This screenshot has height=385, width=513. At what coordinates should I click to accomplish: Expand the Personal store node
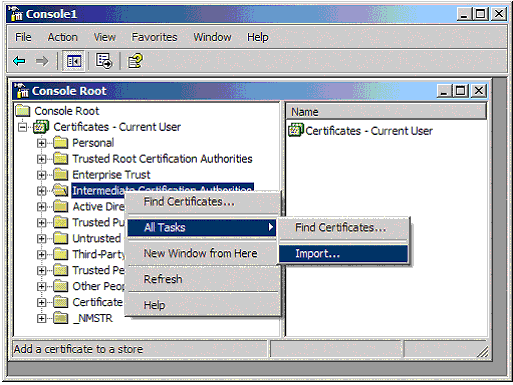coord(41,143)
